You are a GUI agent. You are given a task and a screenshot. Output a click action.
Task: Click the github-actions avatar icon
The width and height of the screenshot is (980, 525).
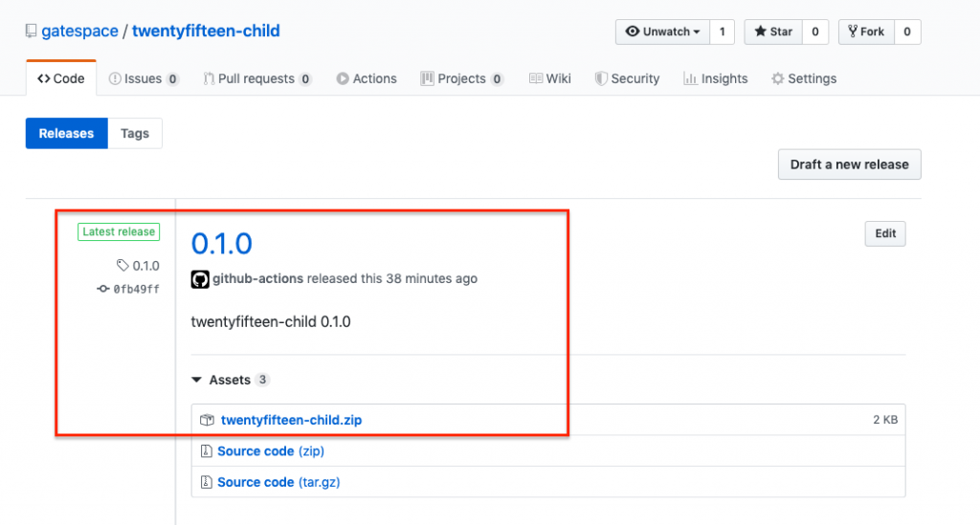[200, 279]
